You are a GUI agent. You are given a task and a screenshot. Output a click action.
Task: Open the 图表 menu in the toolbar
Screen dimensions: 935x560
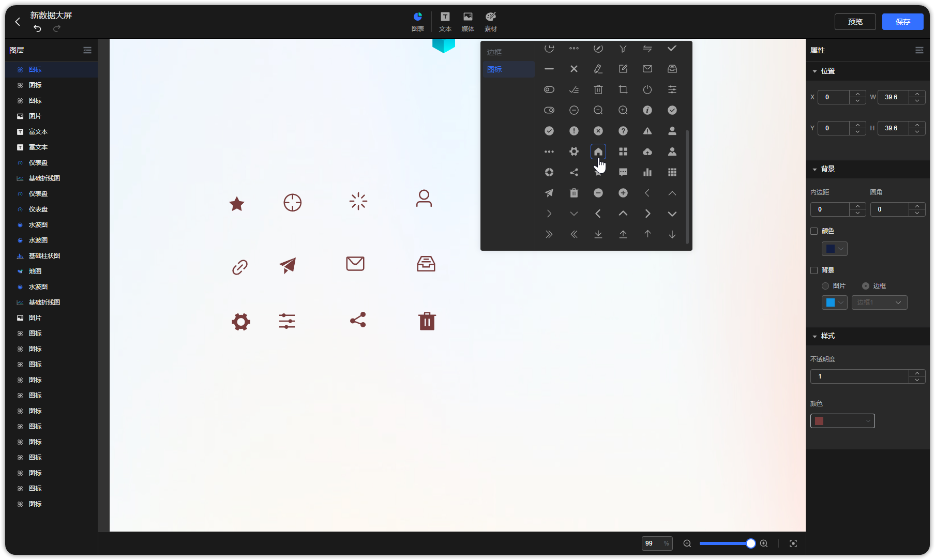418,22
